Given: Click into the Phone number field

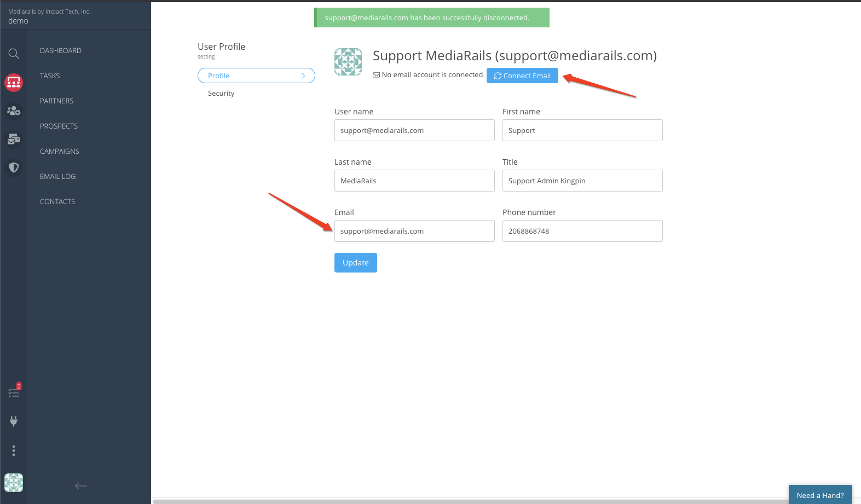Looking at the screenshot, I should click(582, 231).
